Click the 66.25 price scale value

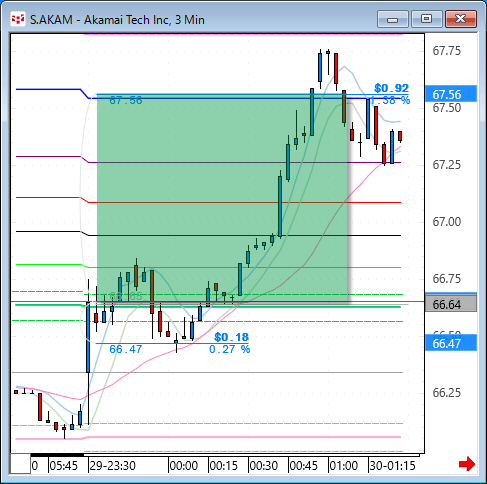coord(447,393)
